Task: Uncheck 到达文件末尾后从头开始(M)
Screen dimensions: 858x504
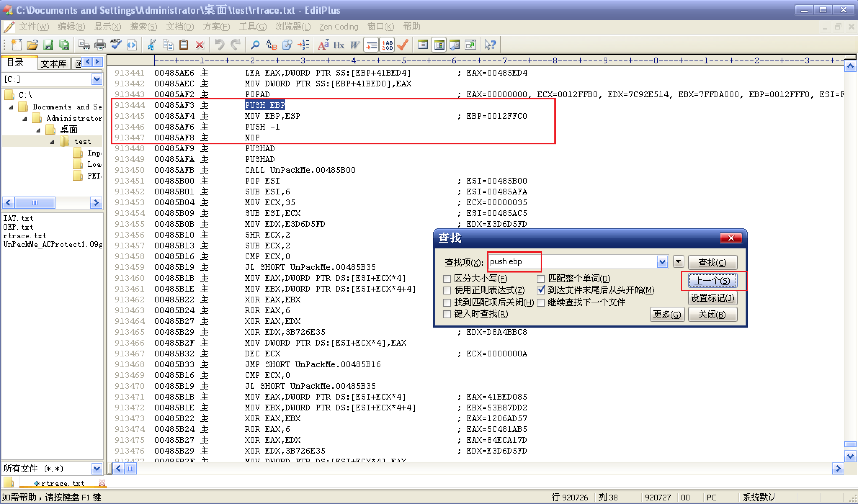Action: [x=541, y=290]
